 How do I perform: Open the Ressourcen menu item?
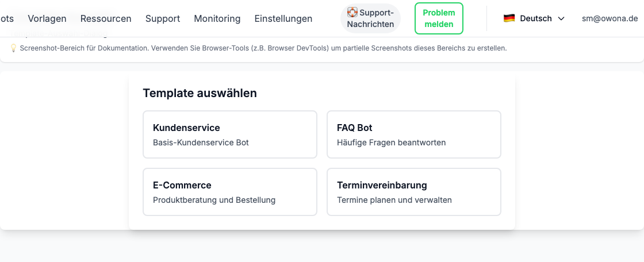[x=106, y=18]
